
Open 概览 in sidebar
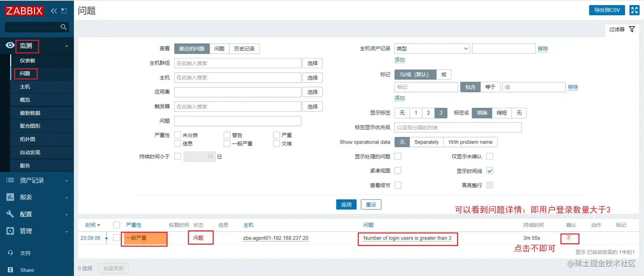point(25,100)
